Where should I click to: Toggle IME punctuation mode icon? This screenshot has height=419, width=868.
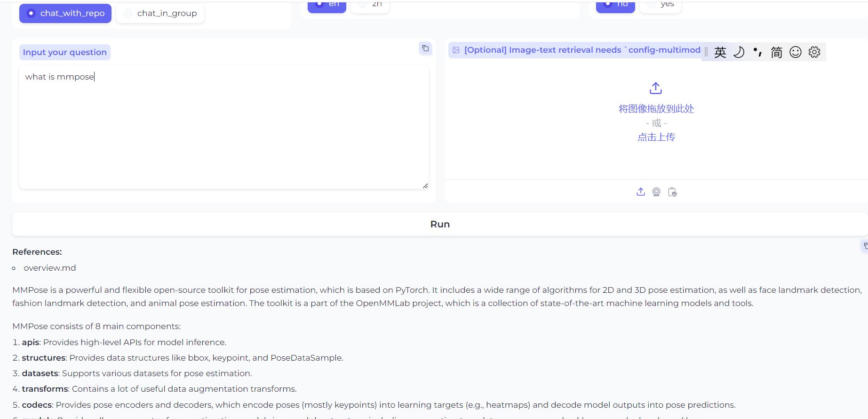[x=757, y=52]
